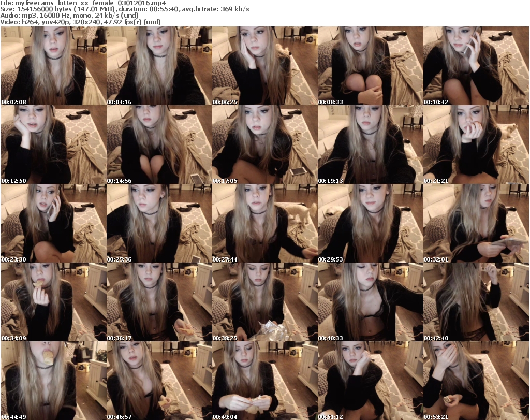Select the file name header line
Screen dimensions: 530x420
[x=83, y=3]
